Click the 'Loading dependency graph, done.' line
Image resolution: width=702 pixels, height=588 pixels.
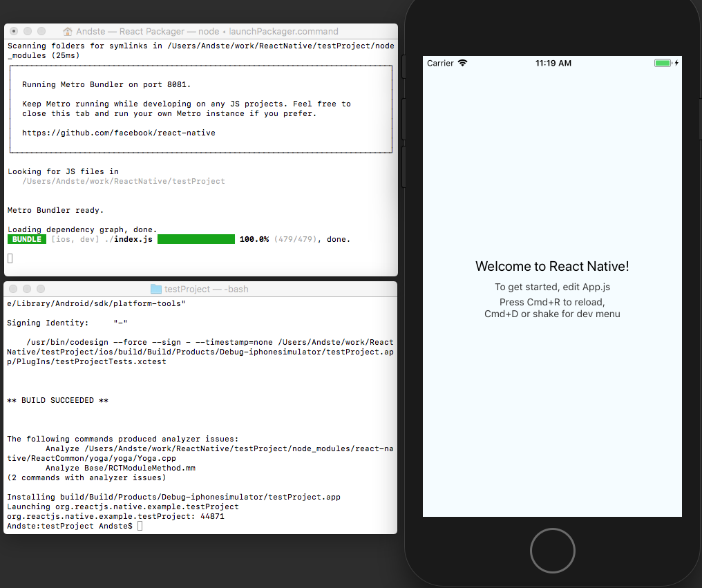pyautogui.click(x=82, y=229)
